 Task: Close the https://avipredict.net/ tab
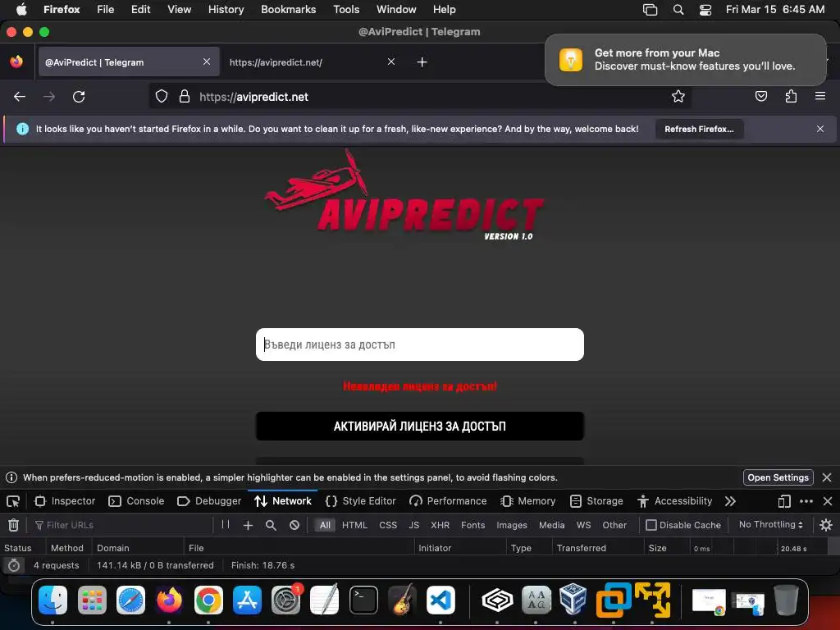[391, 62]
